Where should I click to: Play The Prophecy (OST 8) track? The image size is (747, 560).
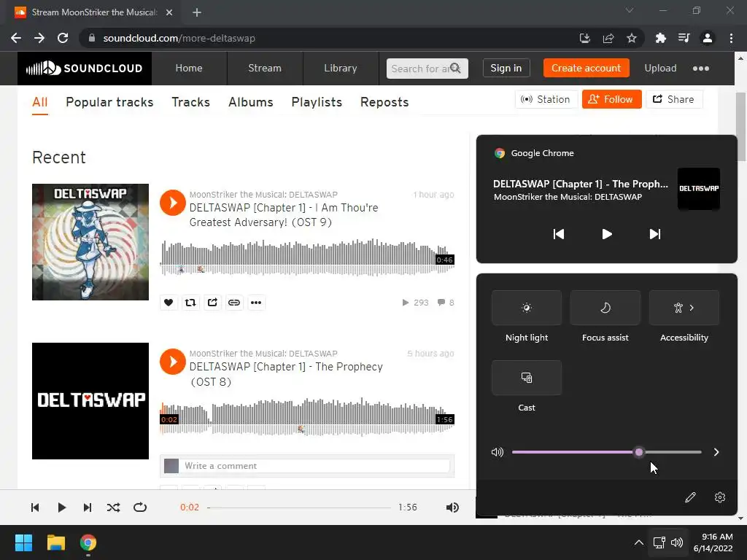coord(172,362)
